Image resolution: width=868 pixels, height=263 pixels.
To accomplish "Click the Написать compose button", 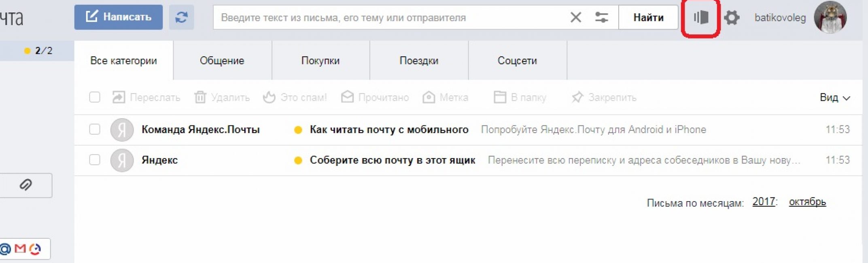I will click(118, 17).
